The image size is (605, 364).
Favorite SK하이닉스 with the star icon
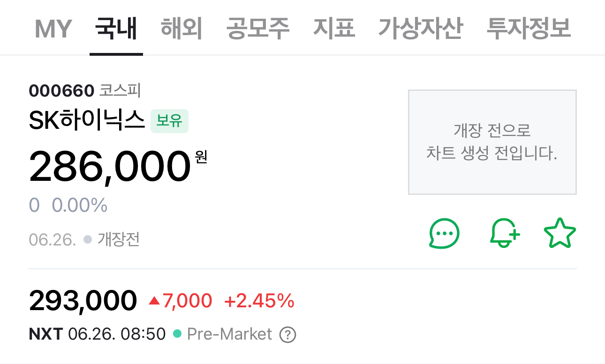pos(560,234)
